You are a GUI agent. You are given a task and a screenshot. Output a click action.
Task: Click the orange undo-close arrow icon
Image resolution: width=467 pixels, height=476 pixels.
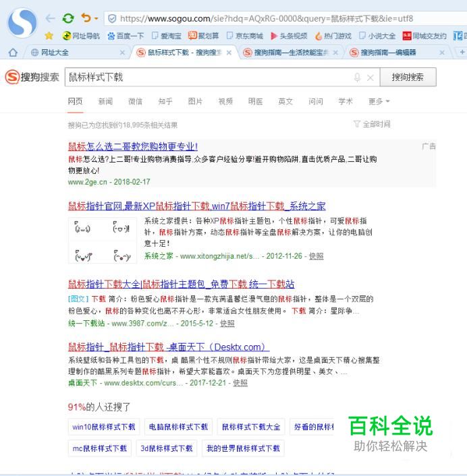(x=86, y=18)
